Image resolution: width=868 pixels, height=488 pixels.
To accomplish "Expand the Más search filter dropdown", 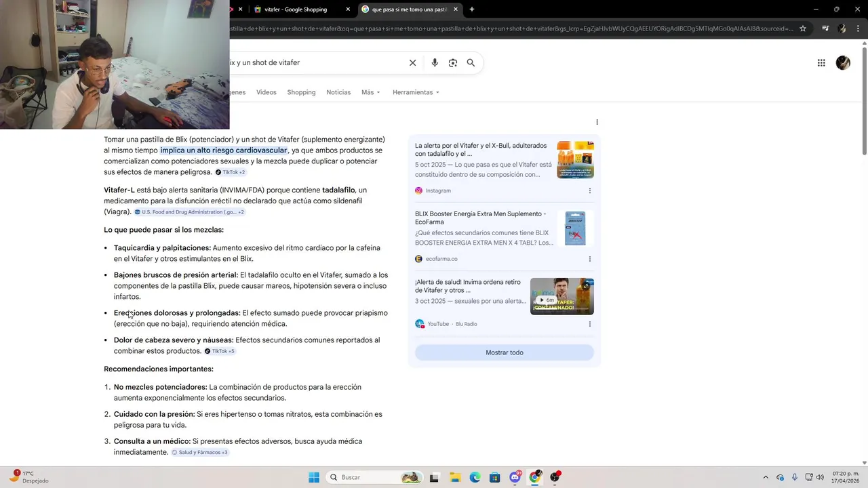I will 371,92.
